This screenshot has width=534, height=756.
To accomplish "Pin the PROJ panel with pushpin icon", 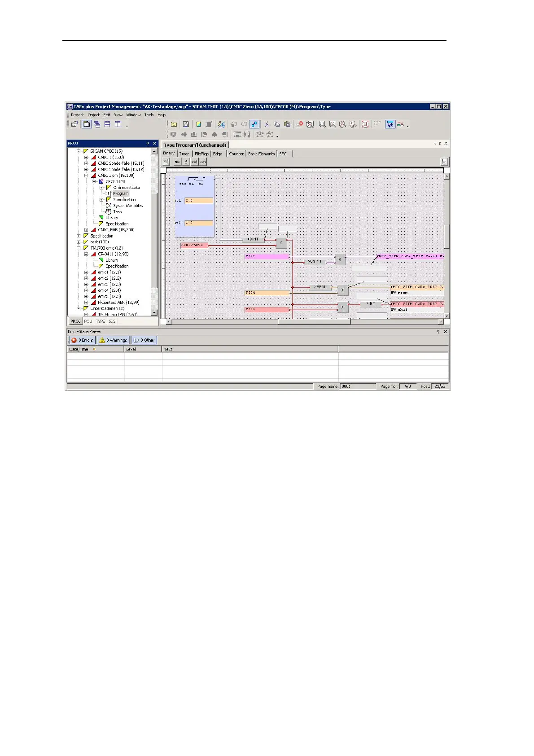I will [148, 143].
